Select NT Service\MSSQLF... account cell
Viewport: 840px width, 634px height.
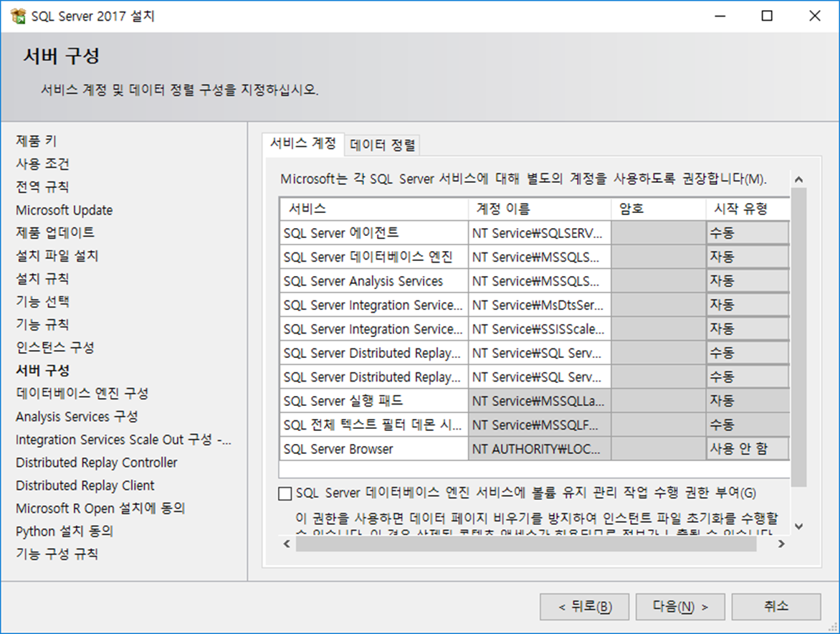coord(540,425)
